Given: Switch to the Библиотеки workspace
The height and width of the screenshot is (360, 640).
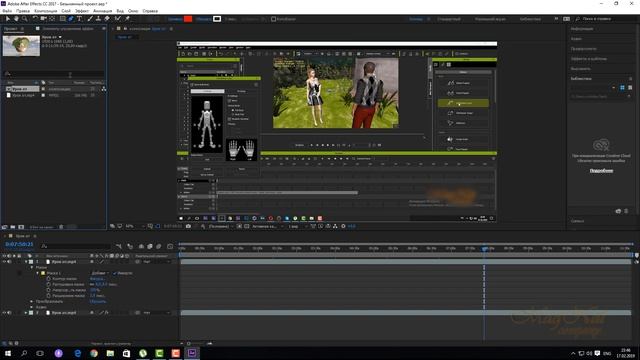Looking at the screenshot, I should pyautogui.click(x=530, y=19).
